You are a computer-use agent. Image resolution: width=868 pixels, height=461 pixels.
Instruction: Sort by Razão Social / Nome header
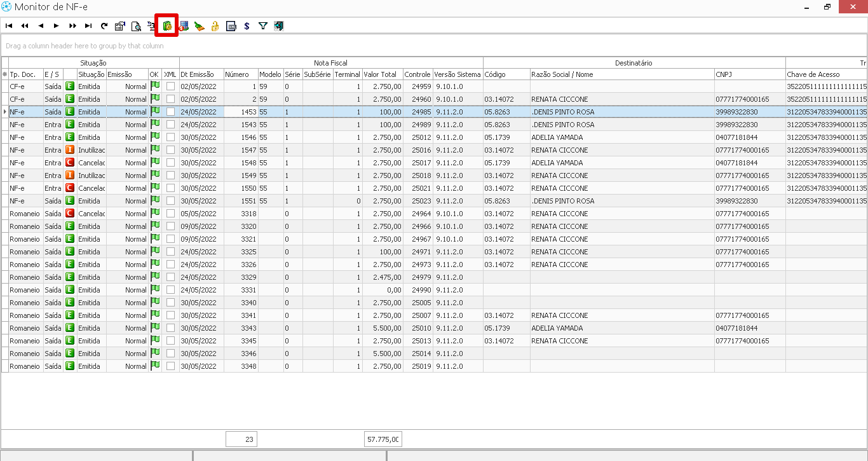click(x=622, y=74)
